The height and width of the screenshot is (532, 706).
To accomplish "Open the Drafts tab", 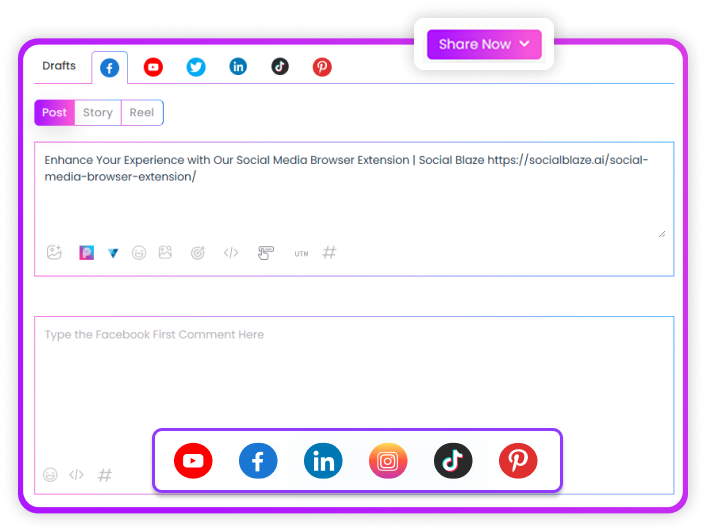I will [59, 66].
